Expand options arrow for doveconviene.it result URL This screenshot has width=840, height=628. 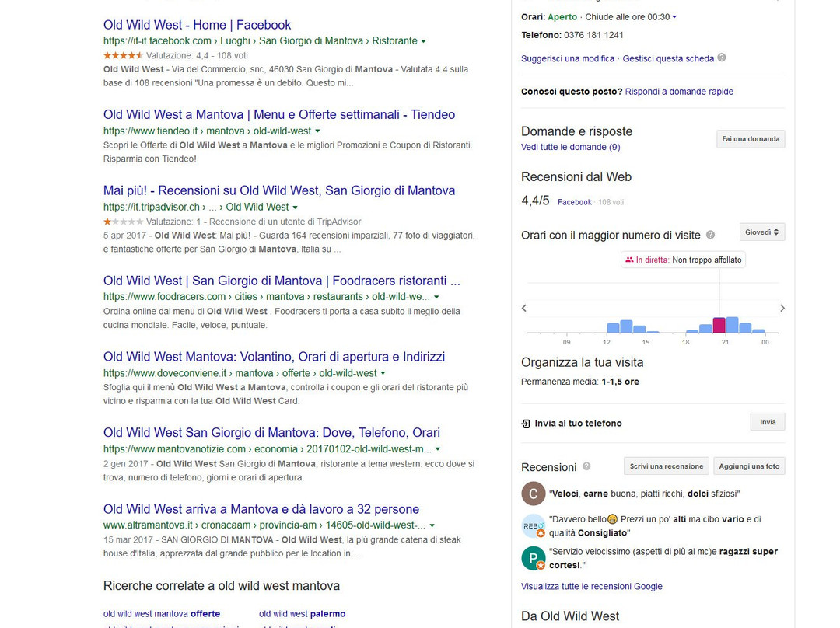click(383, 373)
